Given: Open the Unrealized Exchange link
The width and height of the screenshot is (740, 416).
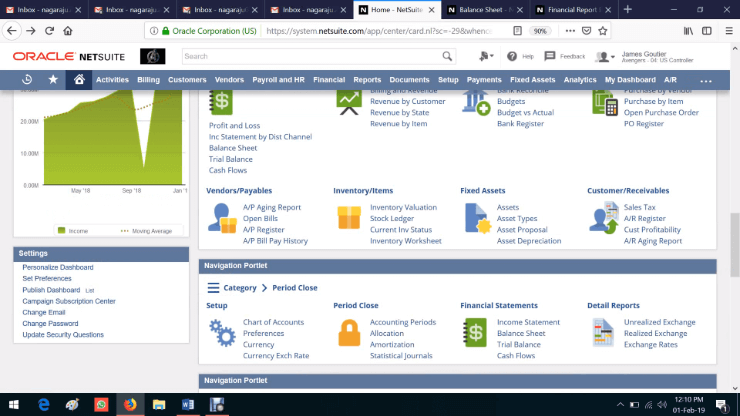Looking at the screenshot, I should (659, 322).
